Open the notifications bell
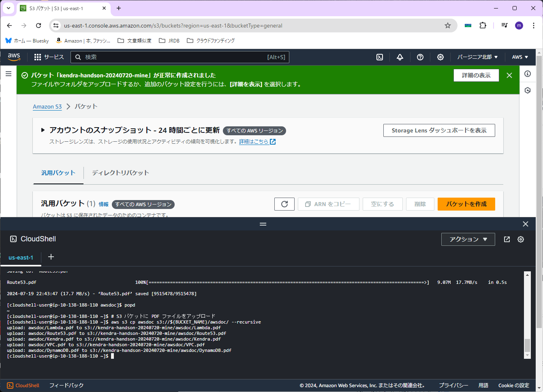This screenshot has height=392, width=543. 400,57
